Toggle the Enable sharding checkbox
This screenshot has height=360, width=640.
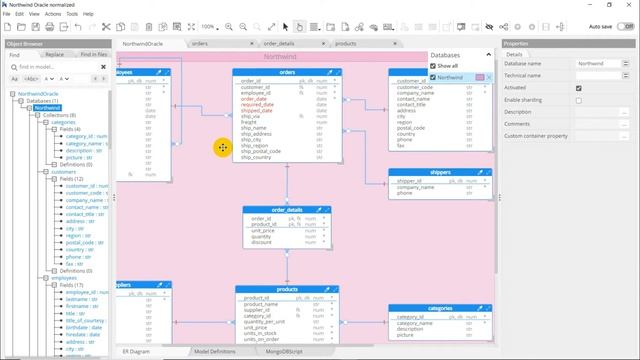point(579,100)
